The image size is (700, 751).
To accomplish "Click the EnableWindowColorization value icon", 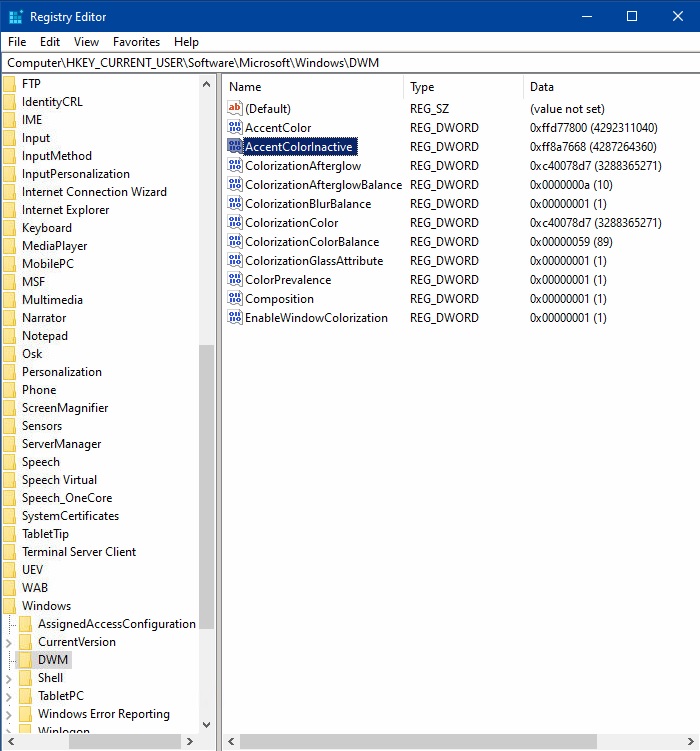I will point(235,317).
